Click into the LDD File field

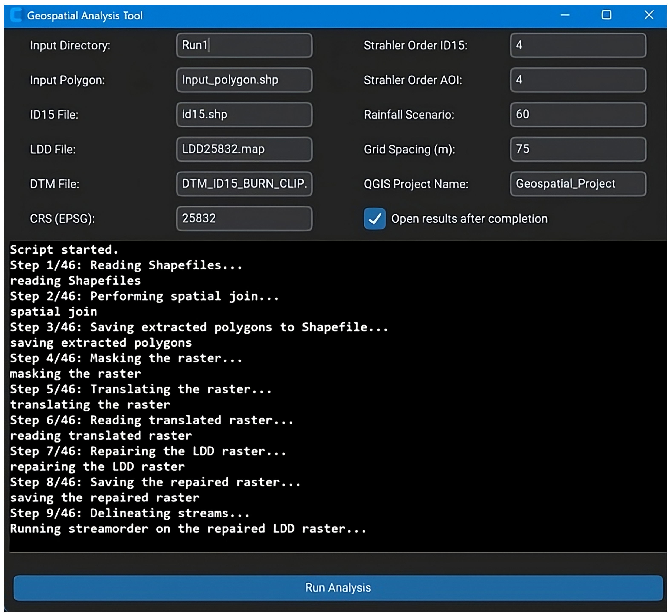(244, 149)
